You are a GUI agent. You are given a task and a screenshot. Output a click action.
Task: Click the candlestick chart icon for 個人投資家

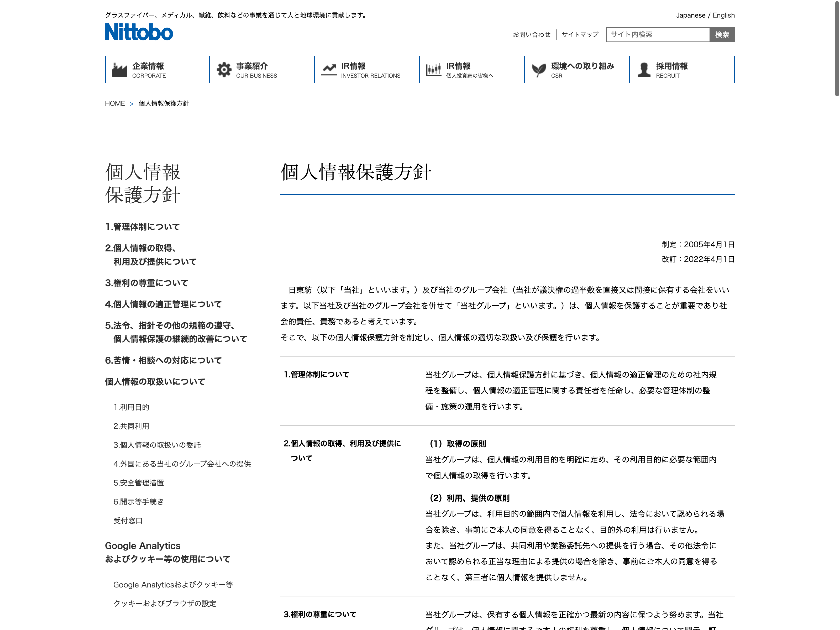pos(434,70)
